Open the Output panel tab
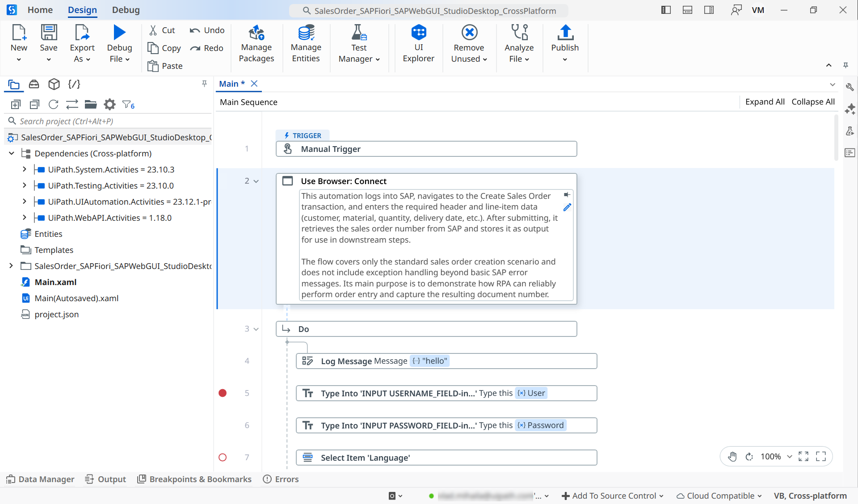The height and width of the screenshot is (504, 858). tap(106, 479)
